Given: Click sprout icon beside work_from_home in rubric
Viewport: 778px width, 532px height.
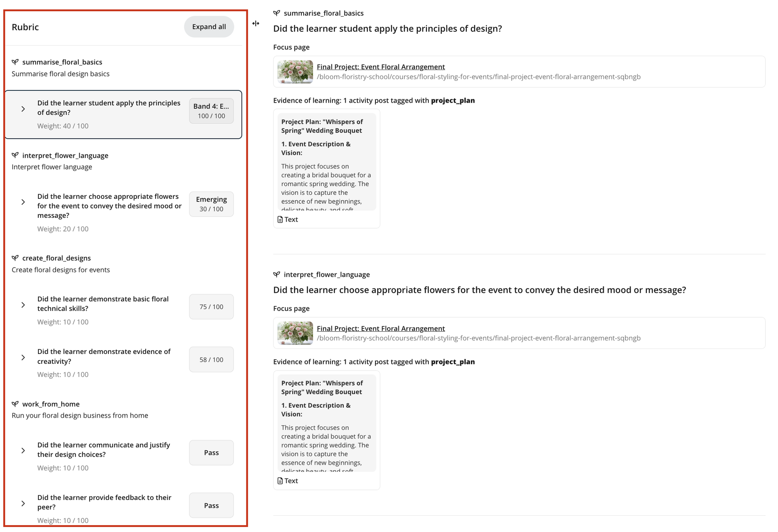Looking at the screenshot, I should 15,404.
